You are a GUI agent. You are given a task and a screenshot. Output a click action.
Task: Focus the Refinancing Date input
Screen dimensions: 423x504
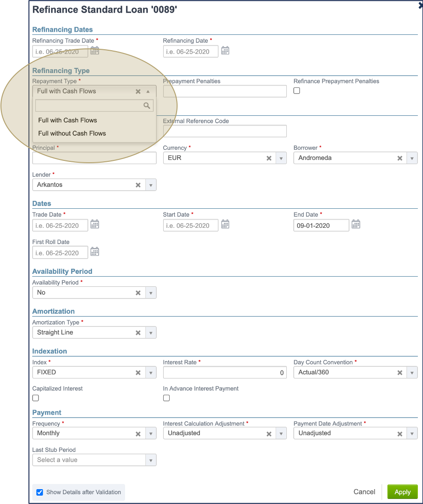coord(191,52)
